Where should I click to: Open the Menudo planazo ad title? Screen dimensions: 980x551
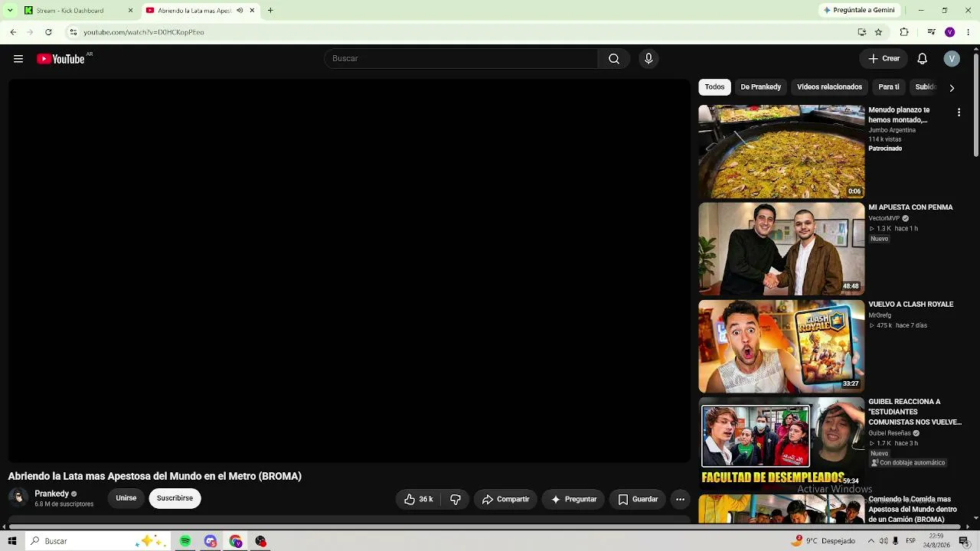click(899, 115)
